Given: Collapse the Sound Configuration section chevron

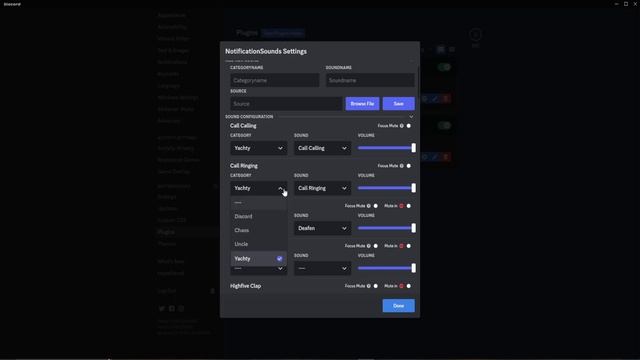Looking at the screenshot, I should click(411, 117).
